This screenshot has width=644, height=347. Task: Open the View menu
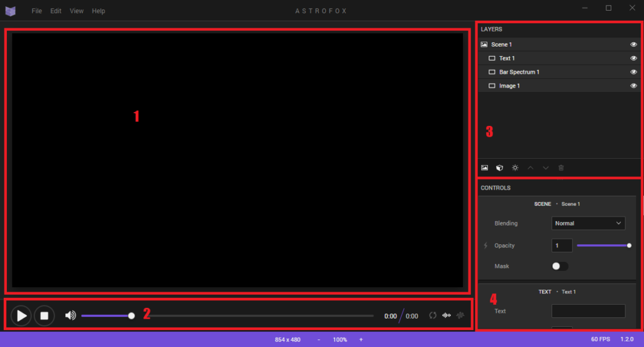76,11
